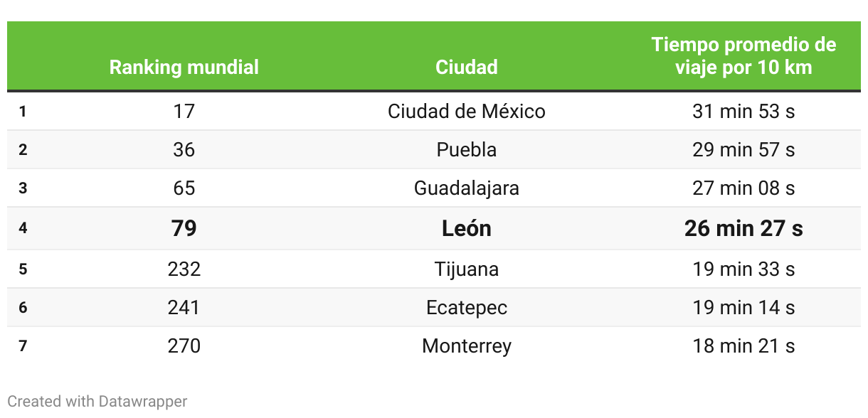
Task: Click the 18 min 21 s travel time
Action: tap(743, 346)
